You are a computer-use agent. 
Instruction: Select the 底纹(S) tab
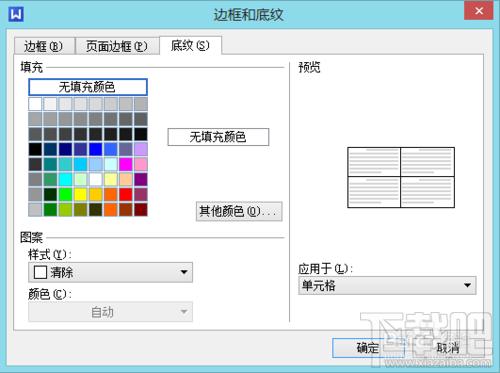pos(190,45)
